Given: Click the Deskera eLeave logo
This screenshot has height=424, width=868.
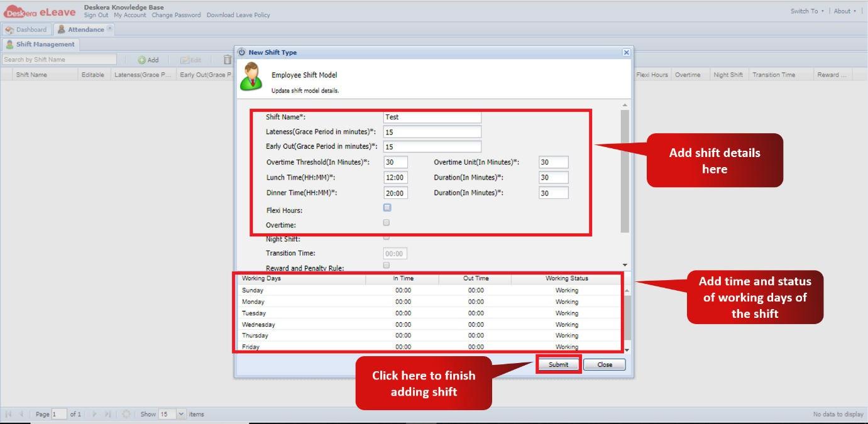Looking at the screenshot, I should [x=40, y=11].
